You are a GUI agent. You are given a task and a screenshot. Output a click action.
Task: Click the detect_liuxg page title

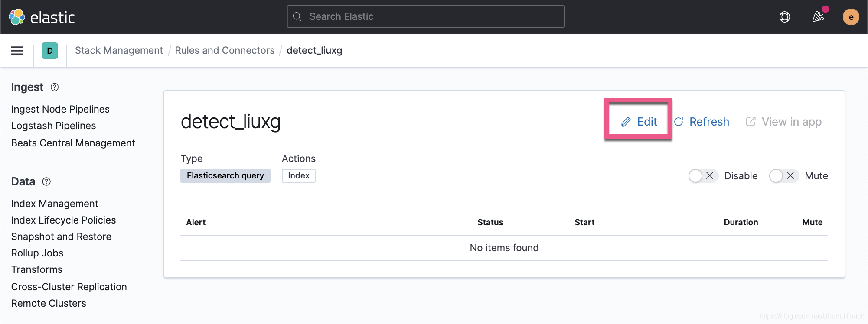click(x=231, y=122)
